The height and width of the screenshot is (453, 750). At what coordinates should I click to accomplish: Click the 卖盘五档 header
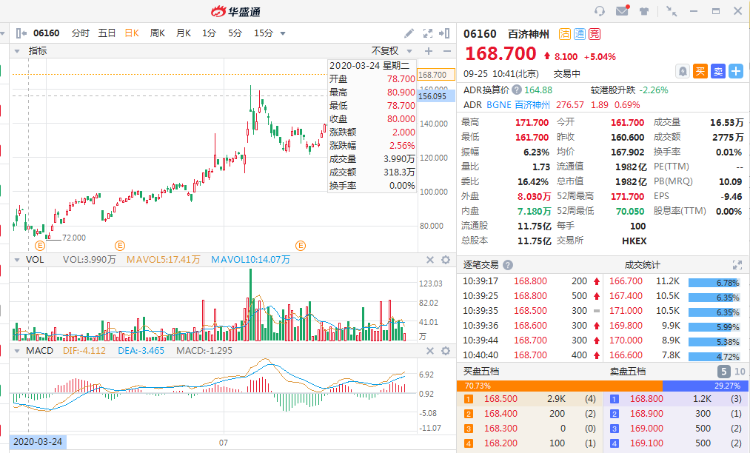[627, 371]
